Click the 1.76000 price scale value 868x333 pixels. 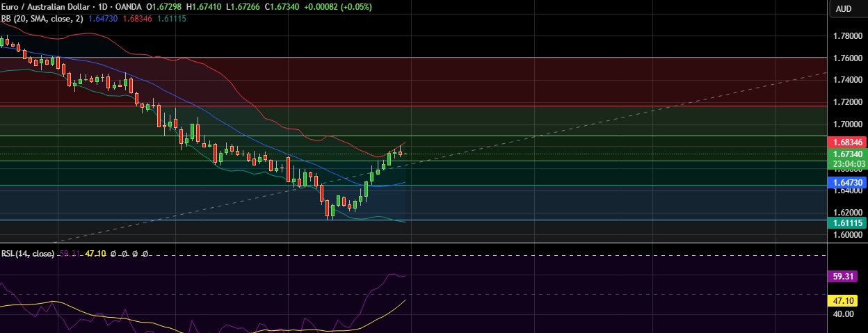[x=849, y=58]
